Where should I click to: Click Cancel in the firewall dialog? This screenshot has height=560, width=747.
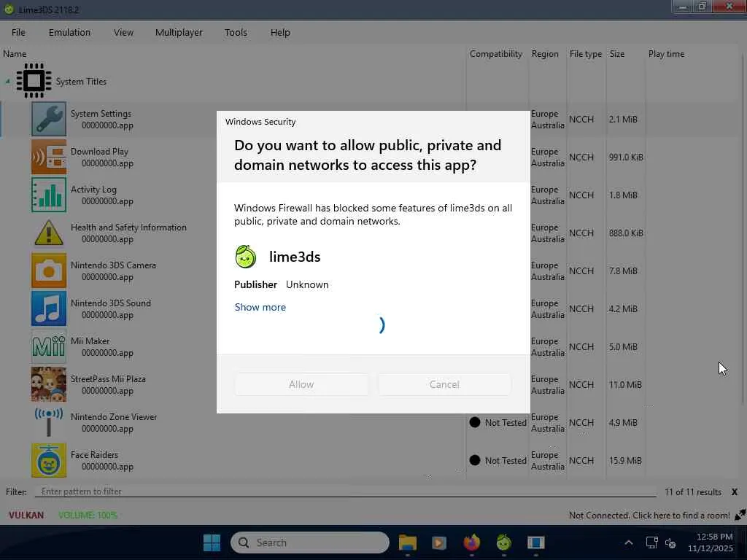coord(444,384)
